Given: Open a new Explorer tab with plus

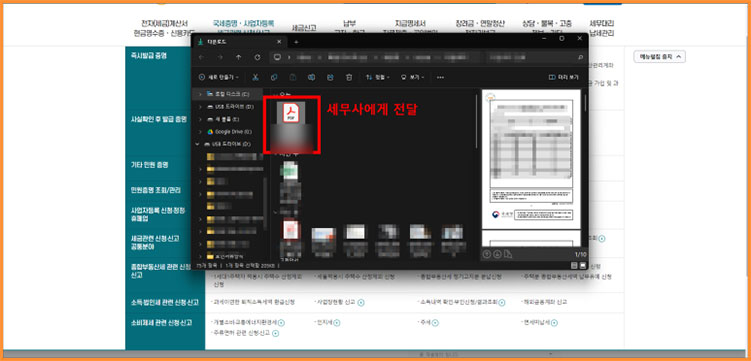Looking at the screenshot, I should point(296,42).
